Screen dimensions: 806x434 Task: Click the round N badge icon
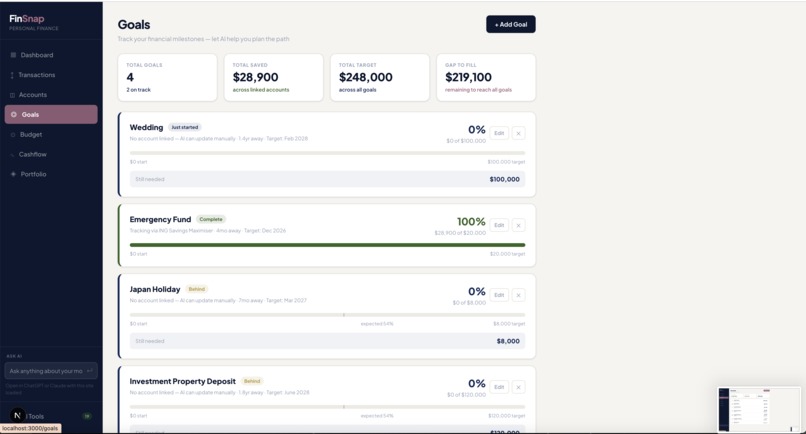17,415
